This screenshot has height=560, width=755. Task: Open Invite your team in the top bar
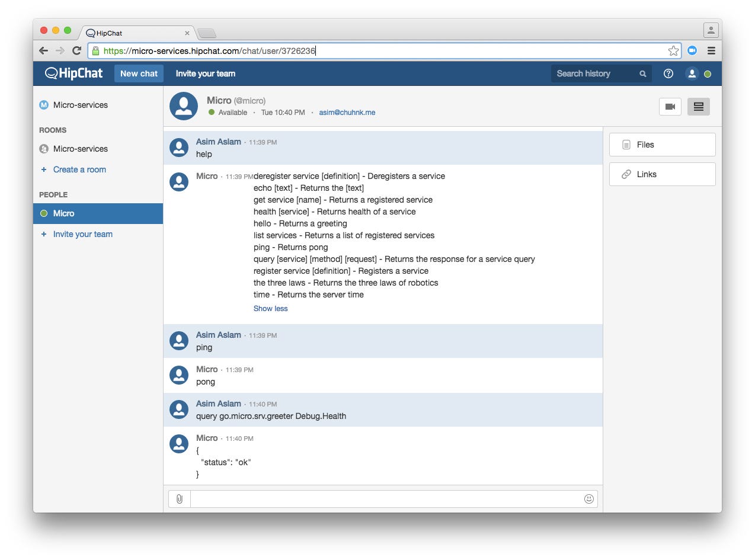pos(206,73)
